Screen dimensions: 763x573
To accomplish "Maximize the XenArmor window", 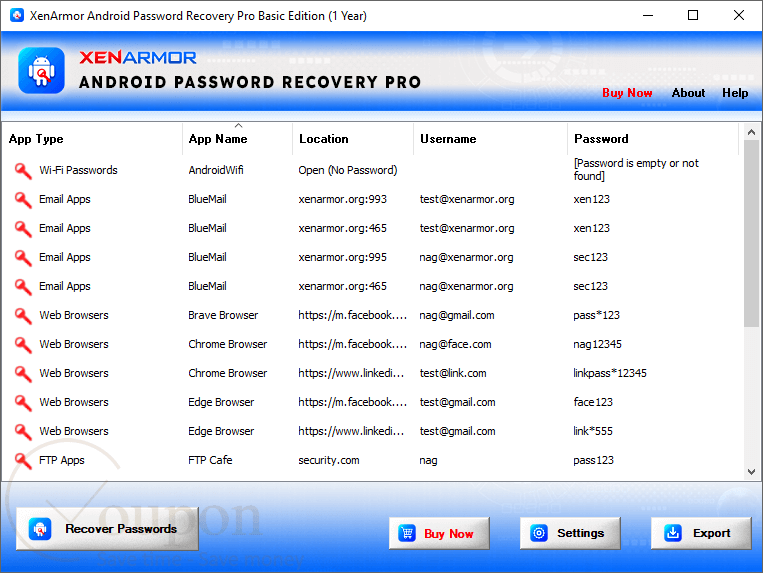I will tap(692, 16).
